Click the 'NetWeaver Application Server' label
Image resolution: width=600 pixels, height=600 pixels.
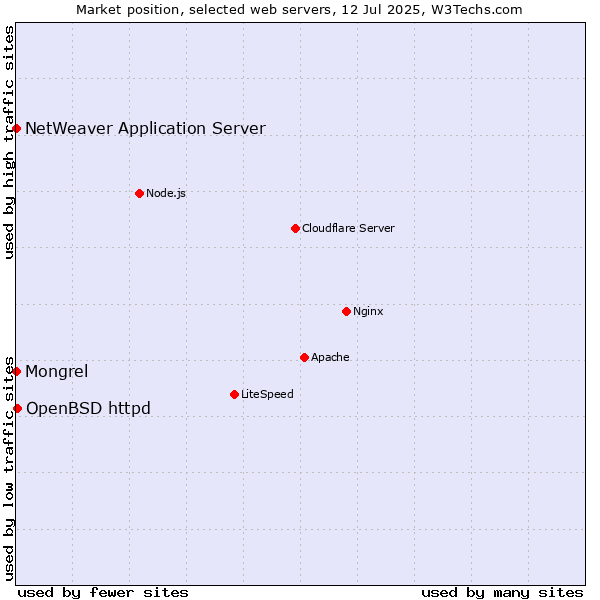point(145,129)
